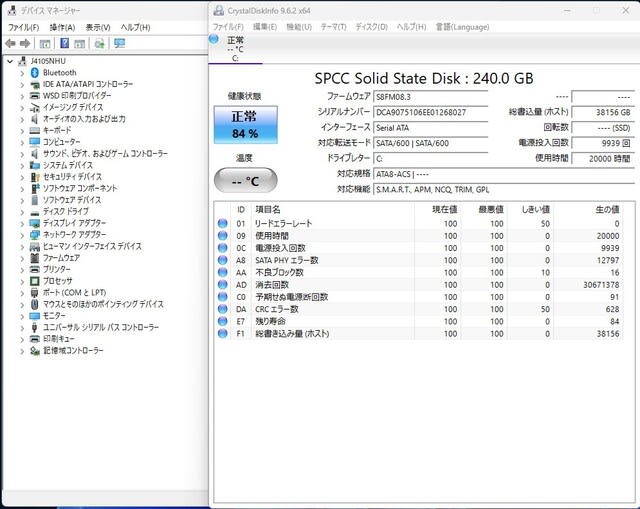Click the Device Manager title bar icon
The width and height of the screenshot is (640, 509).
(12, 11)
